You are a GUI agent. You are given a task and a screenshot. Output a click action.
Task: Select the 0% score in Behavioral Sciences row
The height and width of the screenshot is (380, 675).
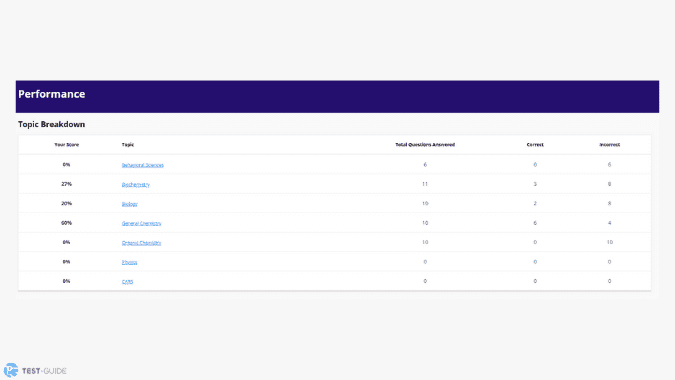click(x=66, y=164)
